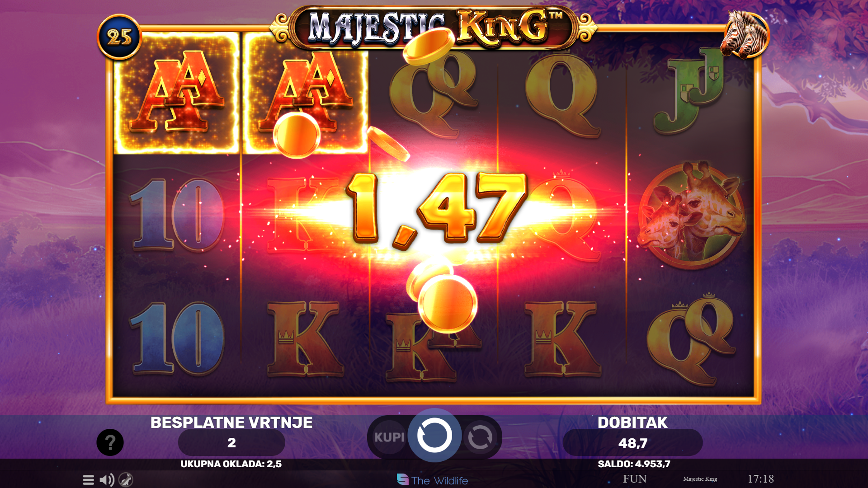Click the UKUPNA OKLADA total bet label

coord(231,464)
